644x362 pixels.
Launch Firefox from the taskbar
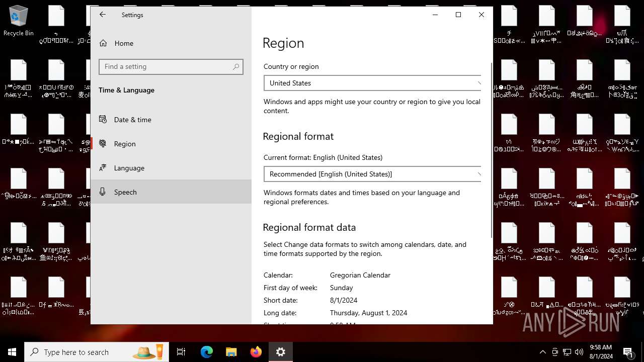tap(256, 352)
